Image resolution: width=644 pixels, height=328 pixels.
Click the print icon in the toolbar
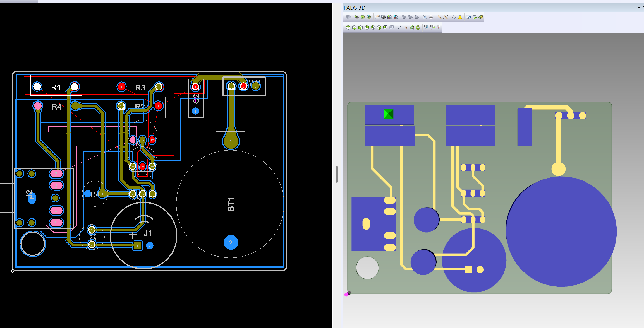[431, 17]
